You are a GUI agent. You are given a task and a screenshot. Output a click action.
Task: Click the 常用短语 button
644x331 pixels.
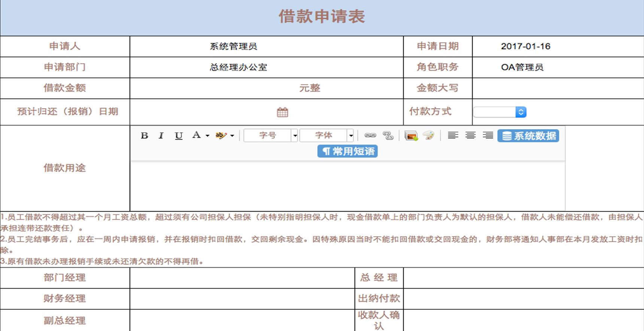click(x=347, y=151)
